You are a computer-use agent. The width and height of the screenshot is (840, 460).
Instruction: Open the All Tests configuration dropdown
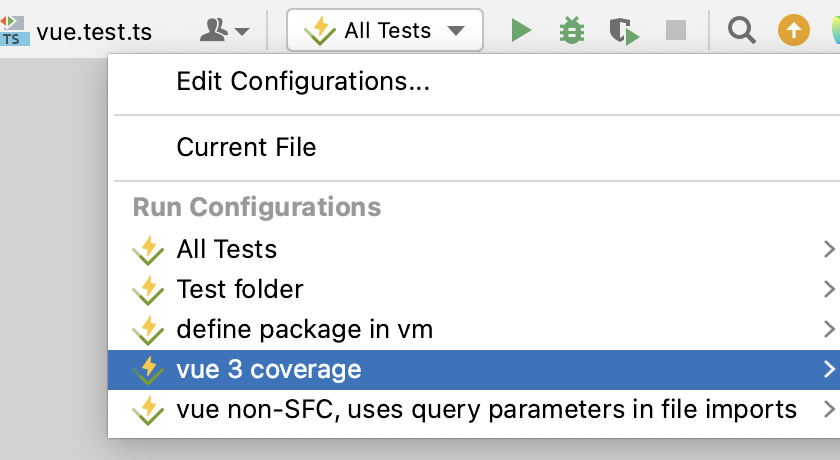[x=385, y=31]
